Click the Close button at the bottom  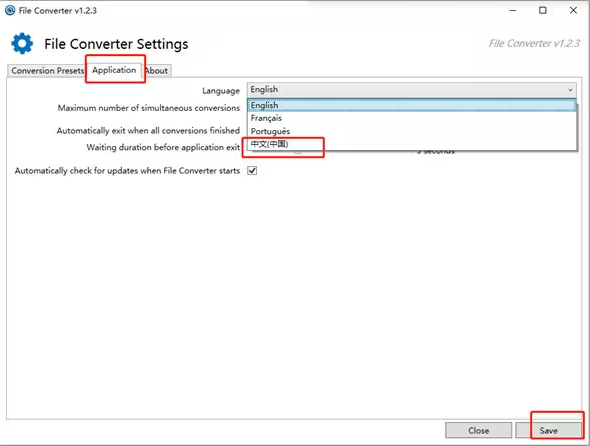[x=478, y=430]
